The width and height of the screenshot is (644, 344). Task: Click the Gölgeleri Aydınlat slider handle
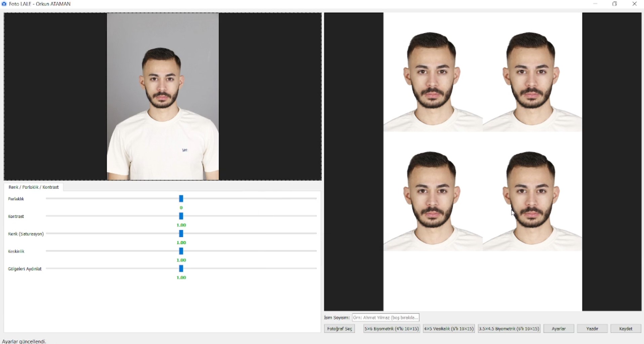pyautogui.click(x=181, y=268)
